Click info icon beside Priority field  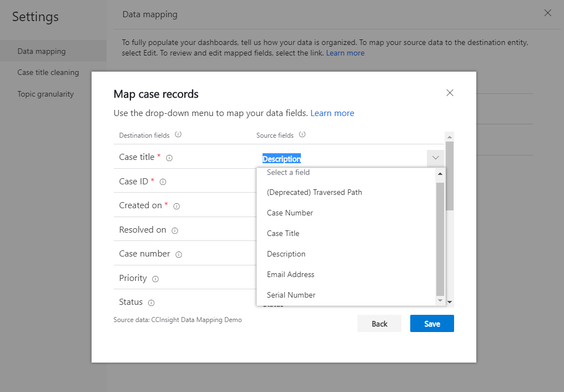155,279
